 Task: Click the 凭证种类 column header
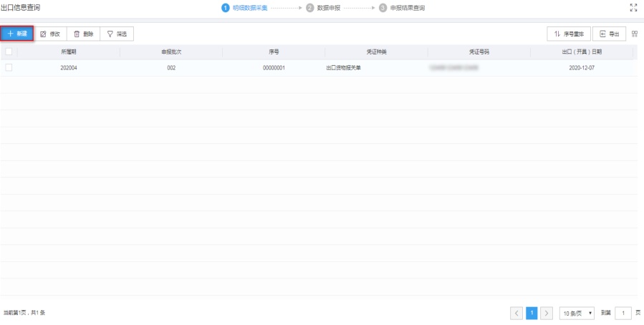tap(377, 52)
